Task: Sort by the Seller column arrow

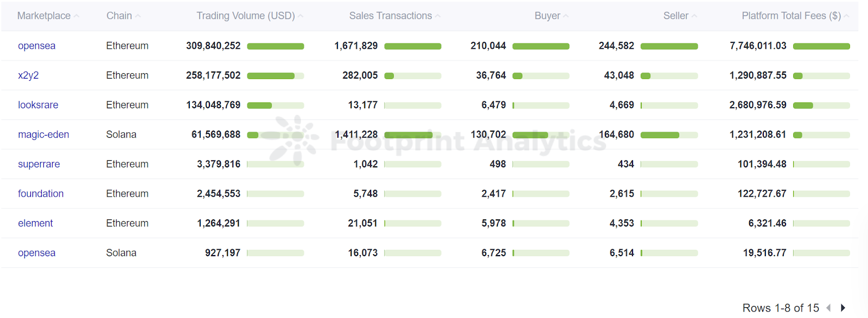Action: pyautogui.click(x=695, y=15)
